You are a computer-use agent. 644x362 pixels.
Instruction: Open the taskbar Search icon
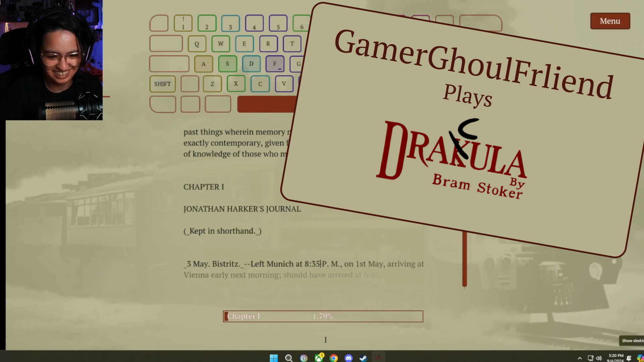coord(288,358)
